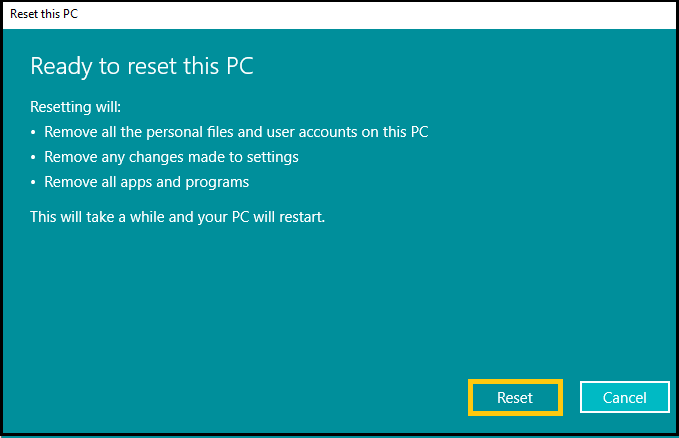Click the "Resetting will:" label
This screenshot has width=679, height=438.
[75, 106]
